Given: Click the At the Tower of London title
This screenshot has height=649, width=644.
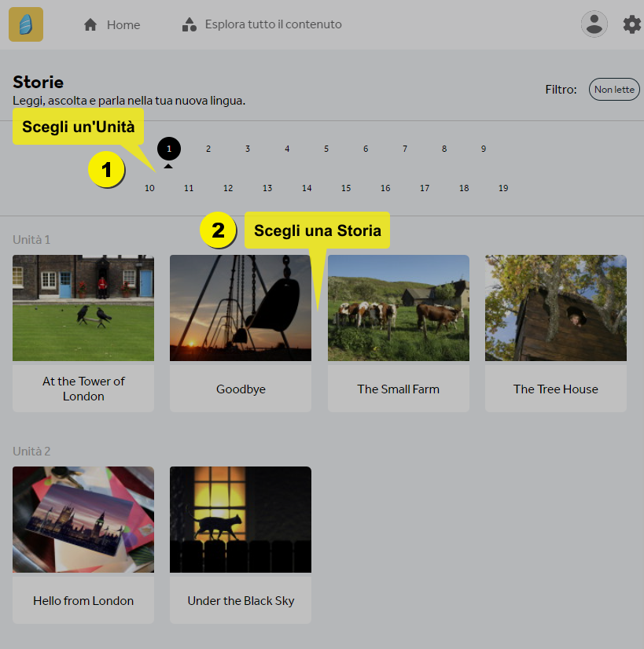Looking at the screenshot, I should click(x=83, y=389).
